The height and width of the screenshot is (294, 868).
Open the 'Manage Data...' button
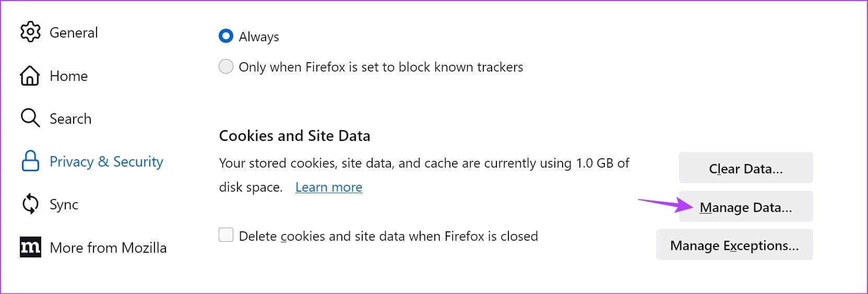(745, 207)
